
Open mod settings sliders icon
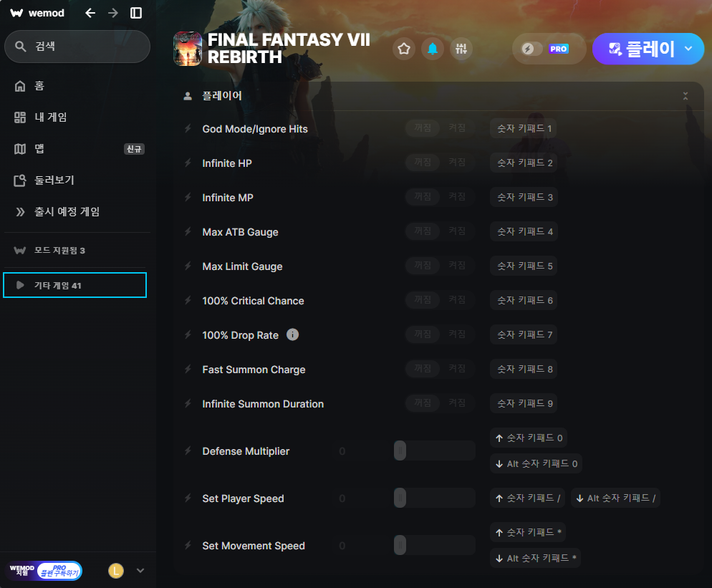461,49
